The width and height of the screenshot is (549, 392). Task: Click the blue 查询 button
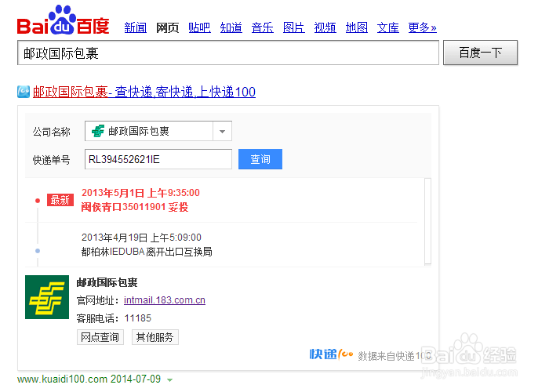(260, 159)
